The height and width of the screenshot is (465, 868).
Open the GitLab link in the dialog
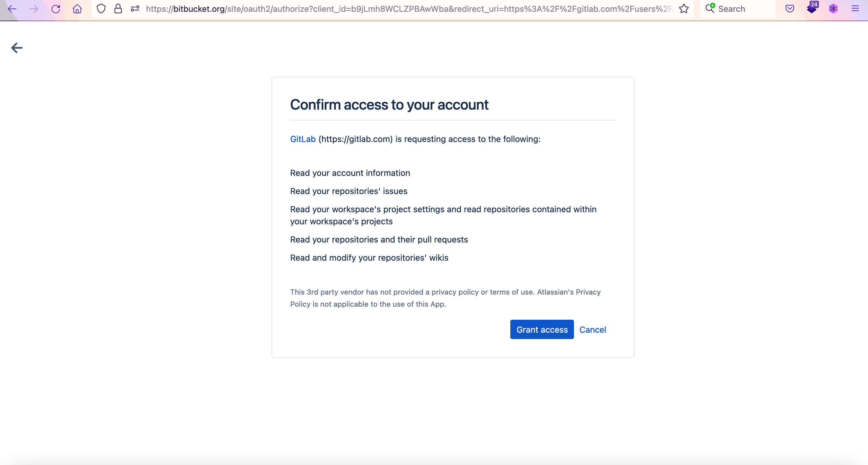303,139
